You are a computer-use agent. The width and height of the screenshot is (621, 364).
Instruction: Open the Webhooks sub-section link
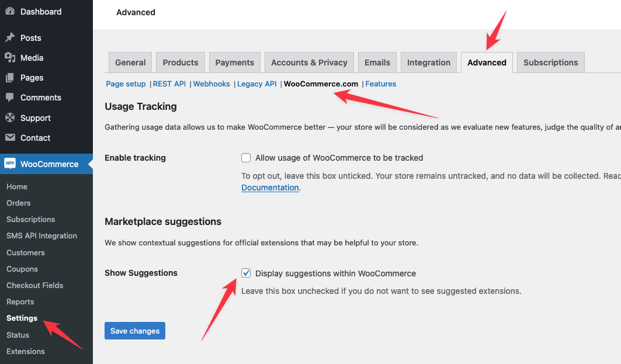(211, 84)
